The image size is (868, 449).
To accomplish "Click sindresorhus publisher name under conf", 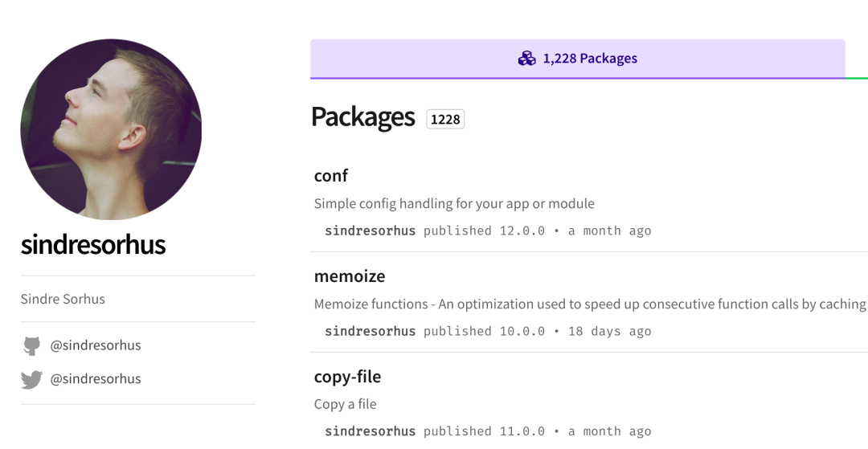I will [370, 231].
